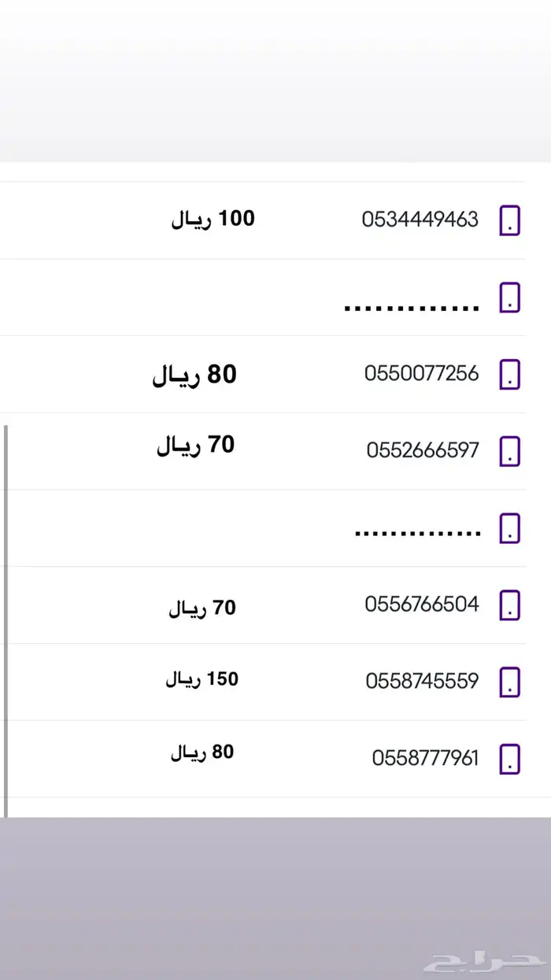Viewport: 551px width, 980px height.
Task: Tap the phone icon beside 0534449463
Action: point(509,220)
